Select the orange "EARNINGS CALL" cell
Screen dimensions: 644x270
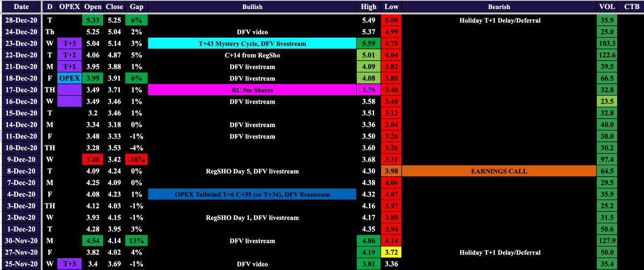pos(499,171)
